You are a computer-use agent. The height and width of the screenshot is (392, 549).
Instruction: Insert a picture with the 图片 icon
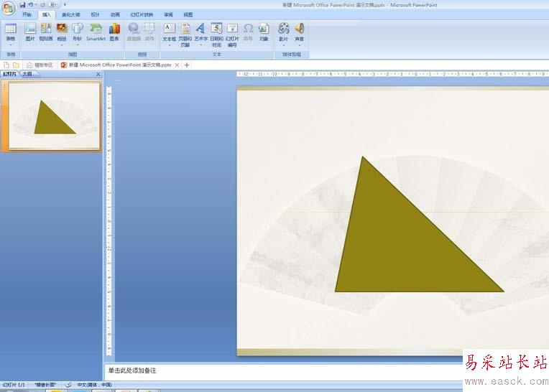click(x=30, y=32)
